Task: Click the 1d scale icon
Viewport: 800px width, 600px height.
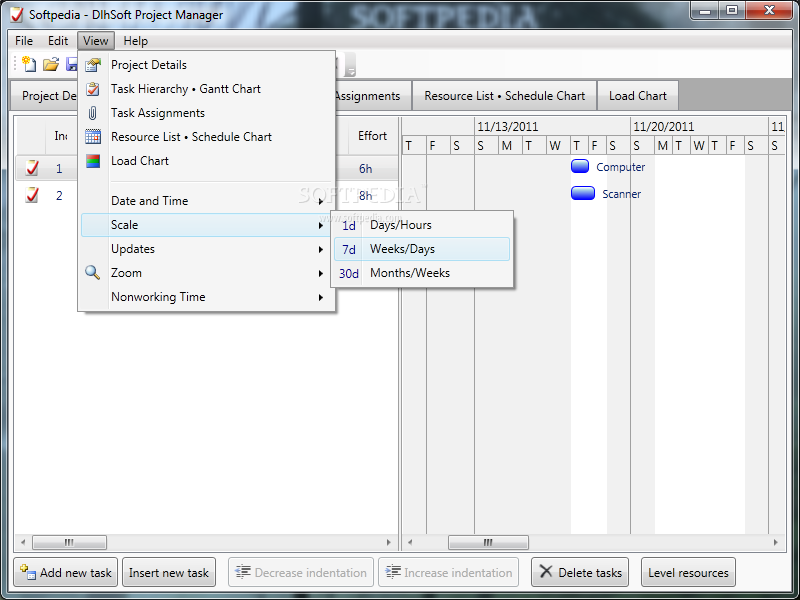Action: (x=348, y=226)
